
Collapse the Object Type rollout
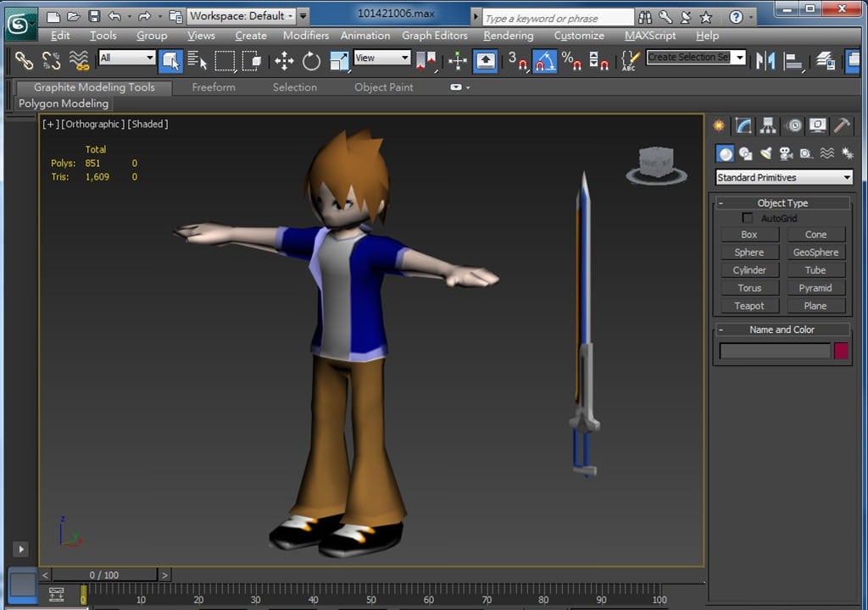pyautogui.click(x=721, y=203)
